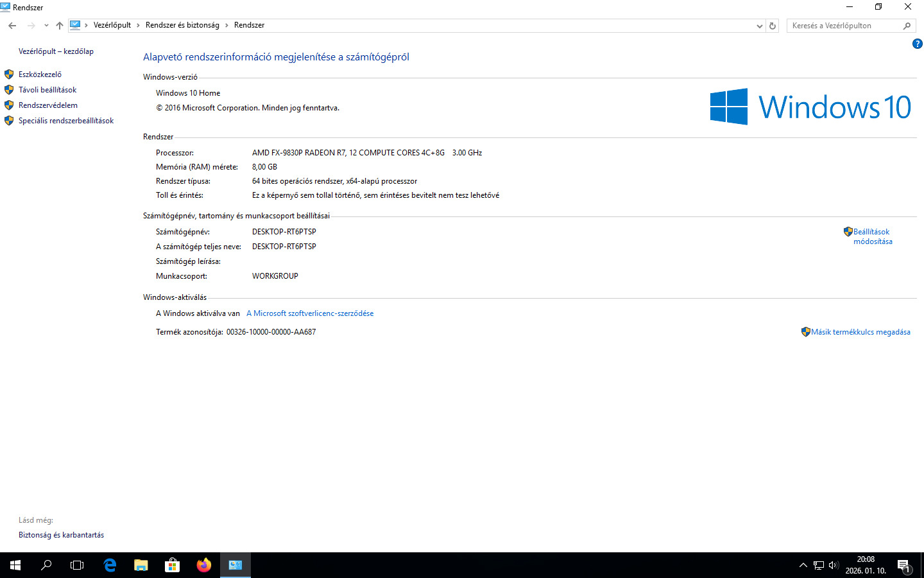This screenshot has width=924, height=578.
Task: Click product ID 00326-10000-00000-AA687
Action: [271, 332]
